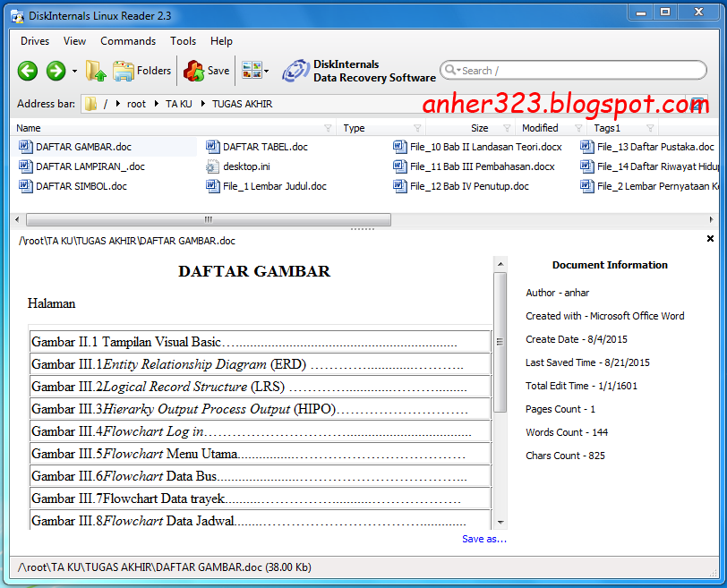Click the pane splitter grip dots
727x588 pixels.
tap(362, 229)
